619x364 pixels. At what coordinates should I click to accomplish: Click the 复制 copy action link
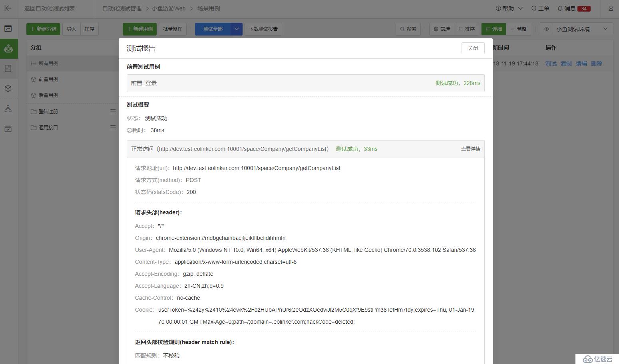tap(566, 63)
